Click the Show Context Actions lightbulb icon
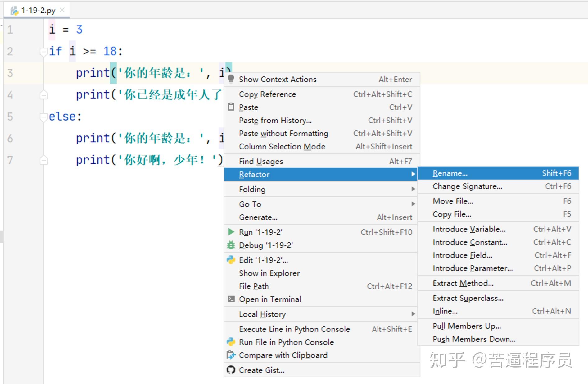This screenshot has width=588, height=384. 231,79
